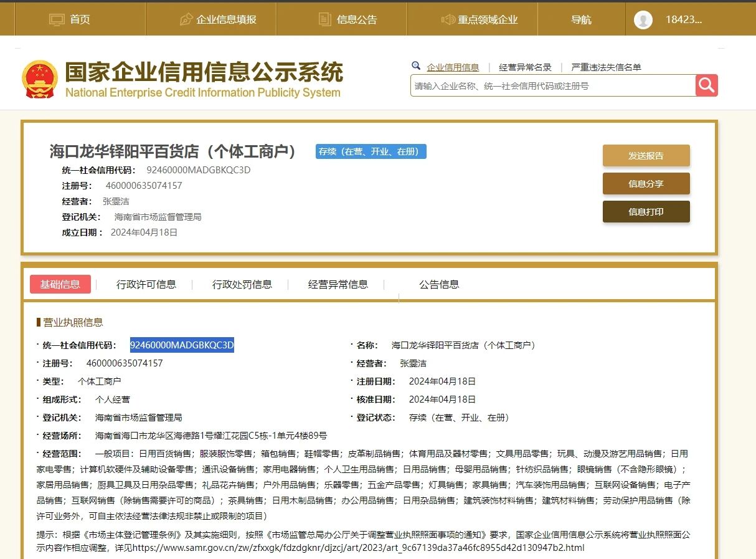Click 海南省市场监督管理局 in header card

click(x=158, y=217)
